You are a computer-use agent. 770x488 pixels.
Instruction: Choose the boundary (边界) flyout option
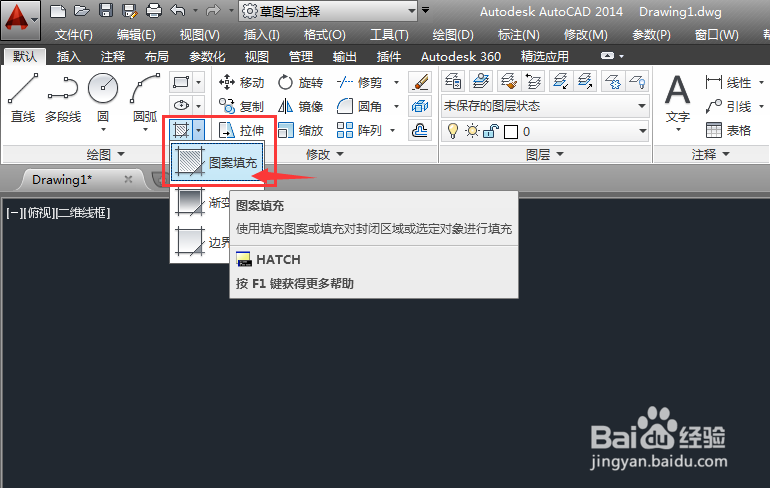[200, 242]
